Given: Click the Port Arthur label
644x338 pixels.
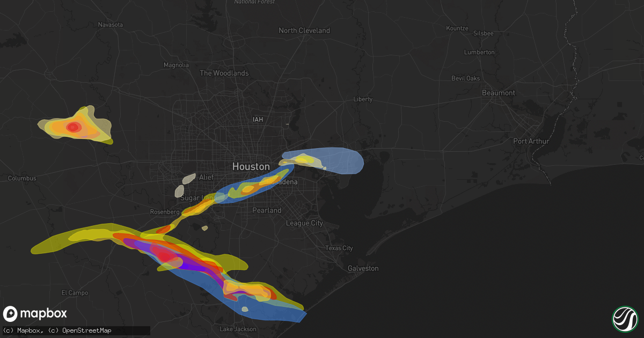Looking at the screenshot, I should [531, 141].
